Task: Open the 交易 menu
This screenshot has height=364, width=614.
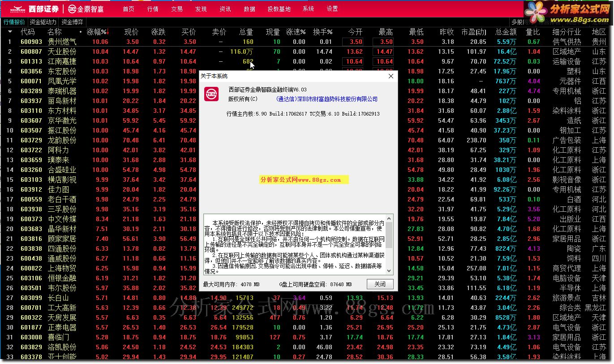Action: (177, 9)
